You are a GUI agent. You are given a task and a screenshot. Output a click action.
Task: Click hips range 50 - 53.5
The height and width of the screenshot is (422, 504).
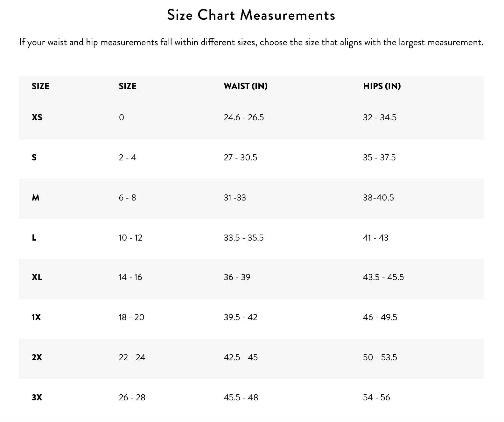pos(380,357)
